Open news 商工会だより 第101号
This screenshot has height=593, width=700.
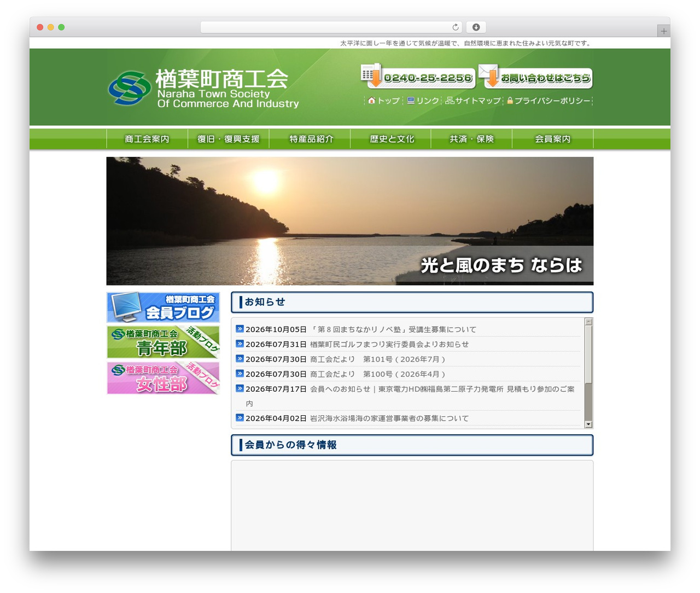pos(378,359)
